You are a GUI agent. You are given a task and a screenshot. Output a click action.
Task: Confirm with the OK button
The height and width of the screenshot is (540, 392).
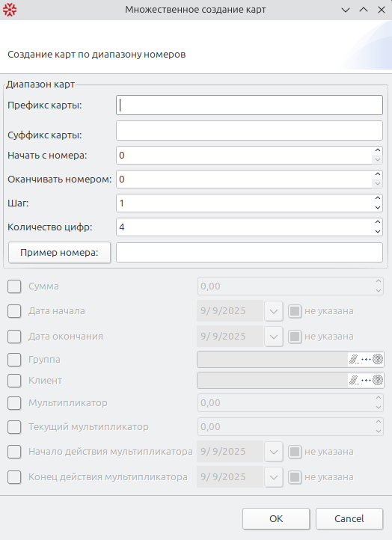(x=276, y=518)
